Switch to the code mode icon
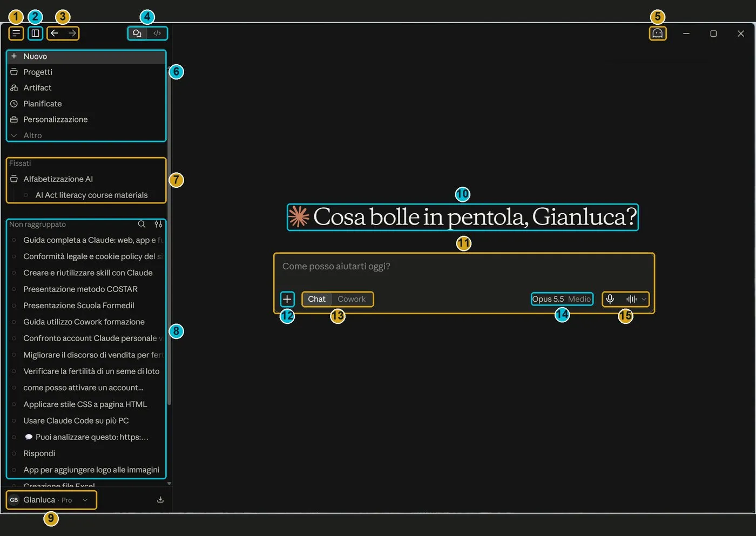Viewport: 756px width, 536px height. 157,33
